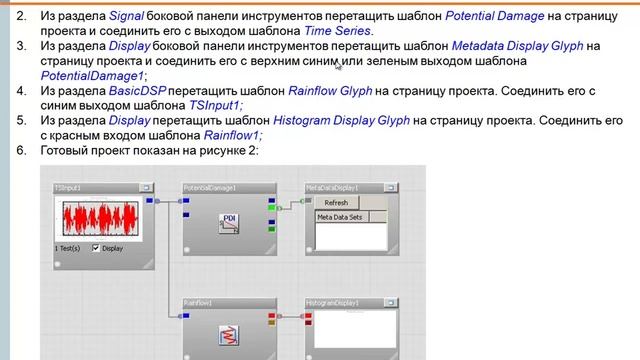This screenshot has width=640, height=360.
Task: Select top blue output port of PotentialDamage1
Action: 272,200
